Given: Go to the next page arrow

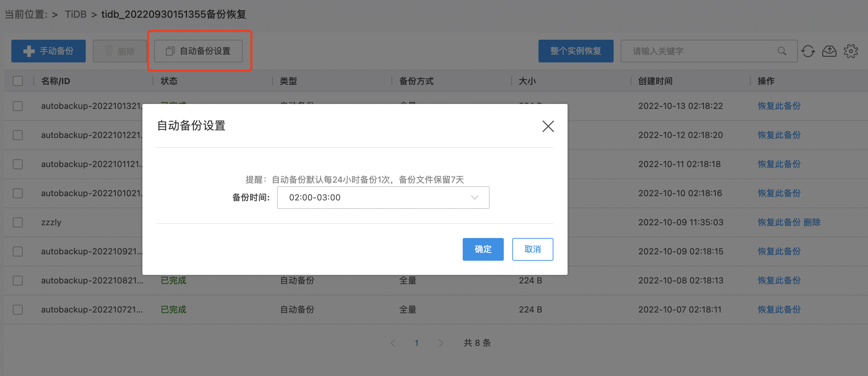Looking at the screenshot, I should (440, 343).
